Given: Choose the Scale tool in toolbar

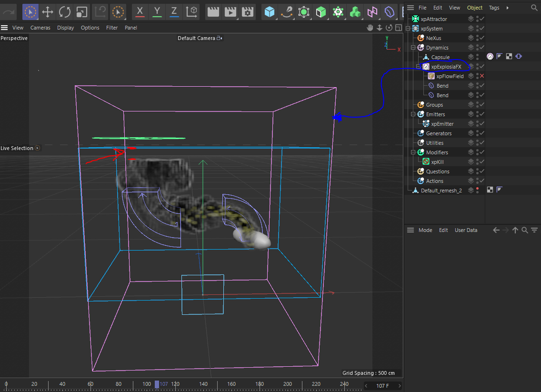Looking at the screenshot, I should pyautogui.click(x=81, y=11).
